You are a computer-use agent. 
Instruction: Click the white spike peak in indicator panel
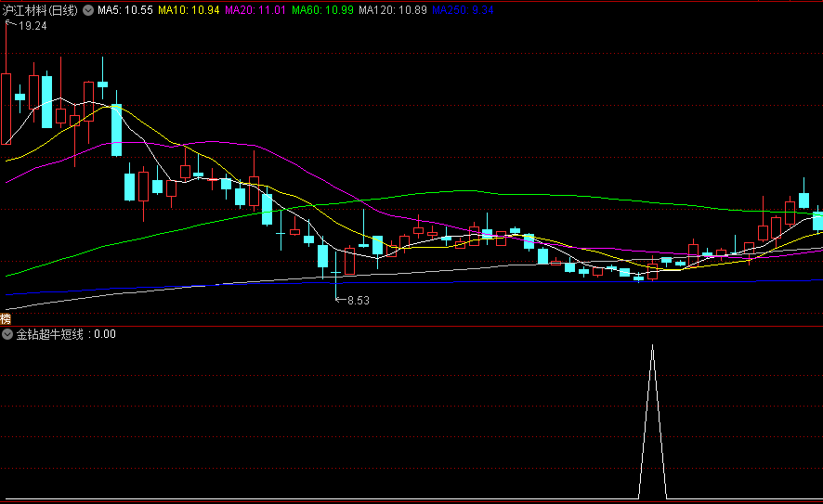pos(652,346)
